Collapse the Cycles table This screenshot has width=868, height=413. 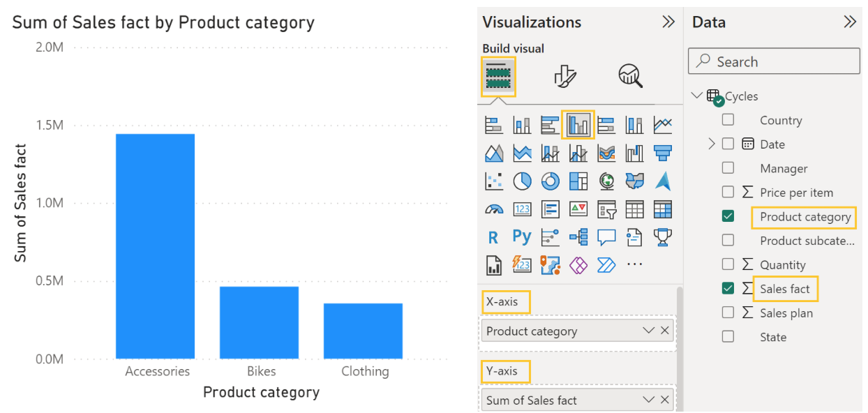[x=697, y=96]
